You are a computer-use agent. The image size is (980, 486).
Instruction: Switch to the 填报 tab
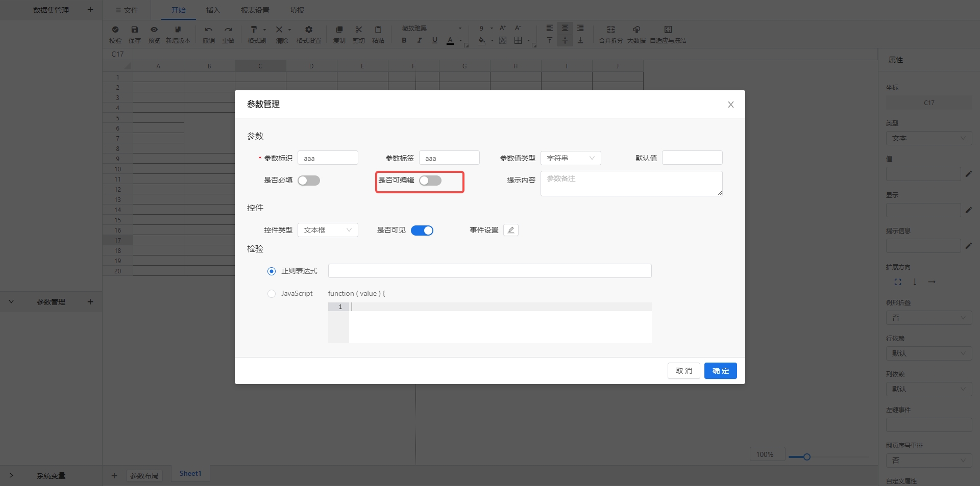[297, 10]
